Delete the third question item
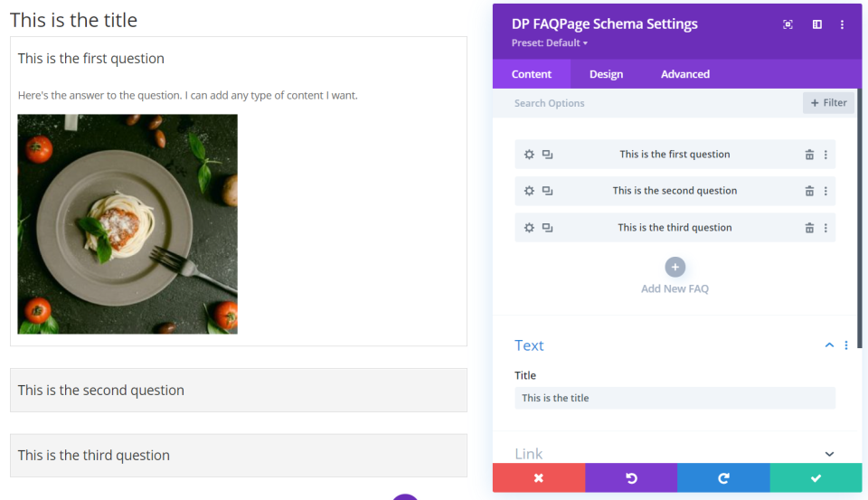The height and width of the screenshot is (500, 868). coord(809,228)
